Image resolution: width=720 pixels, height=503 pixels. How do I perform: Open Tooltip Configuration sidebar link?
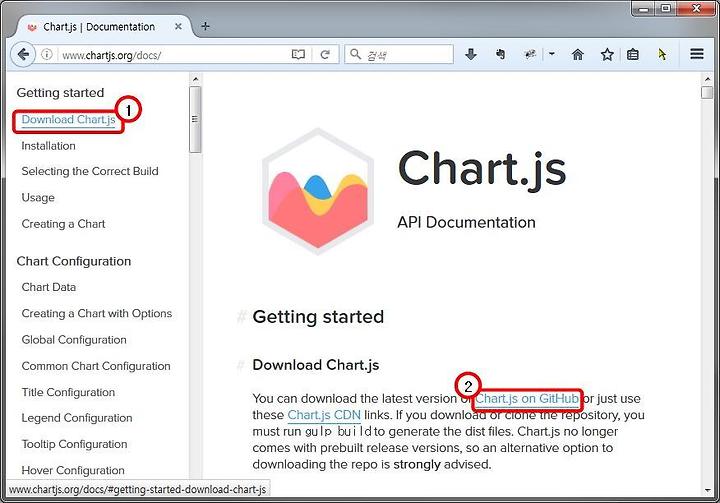click(x=74, y=444)
